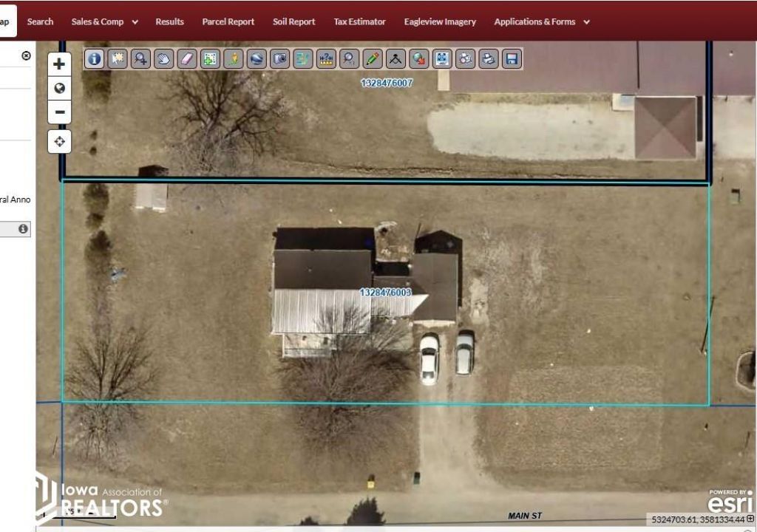Select the pencil draw tool
Screen dimensions: 757x532
[x=373, y=59]
